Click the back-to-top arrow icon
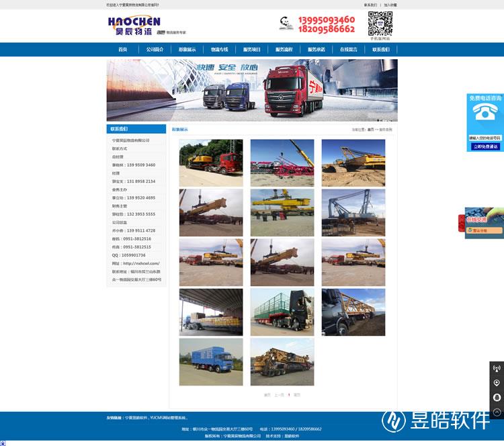The height and width of the screenshot is (446, 504). (x=497, y=412)
